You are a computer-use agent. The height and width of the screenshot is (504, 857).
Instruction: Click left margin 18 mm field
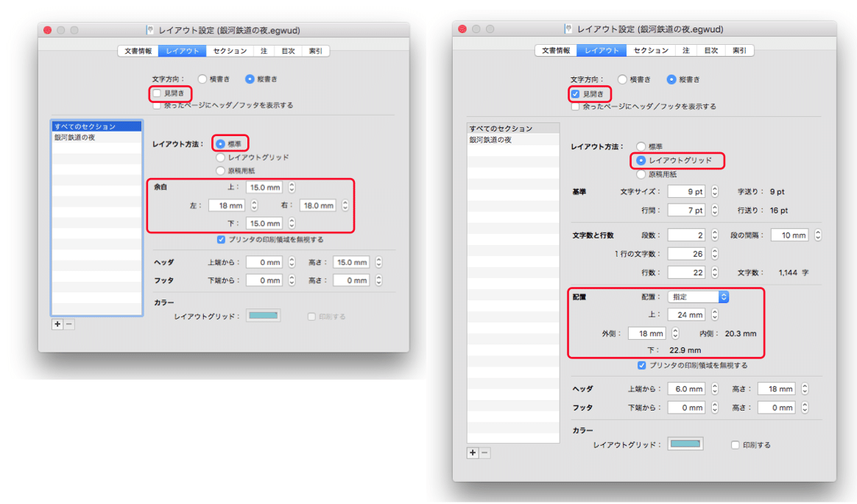tap(227, 206)
